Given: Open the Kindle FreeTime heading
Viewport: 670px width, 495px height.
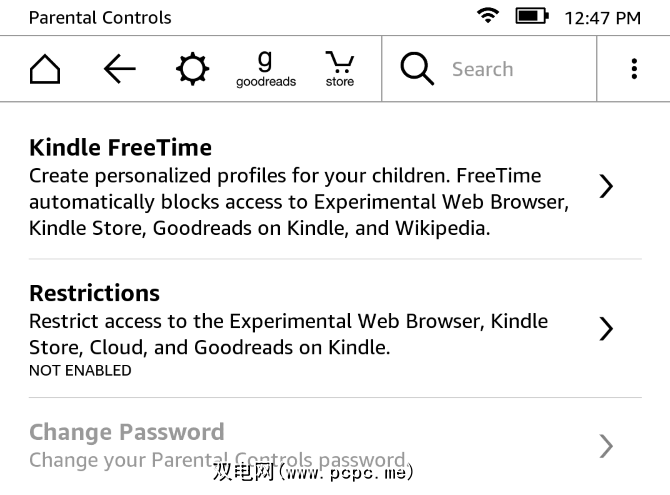Looking at the screenshot, I should 120,147.
